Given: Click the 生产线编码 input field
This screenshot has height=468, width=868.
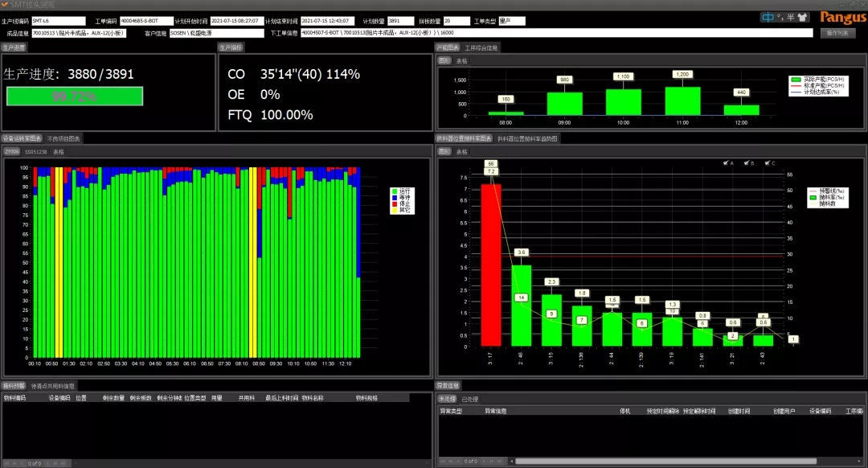Looking at the screenshot, I should coord(58,21).
